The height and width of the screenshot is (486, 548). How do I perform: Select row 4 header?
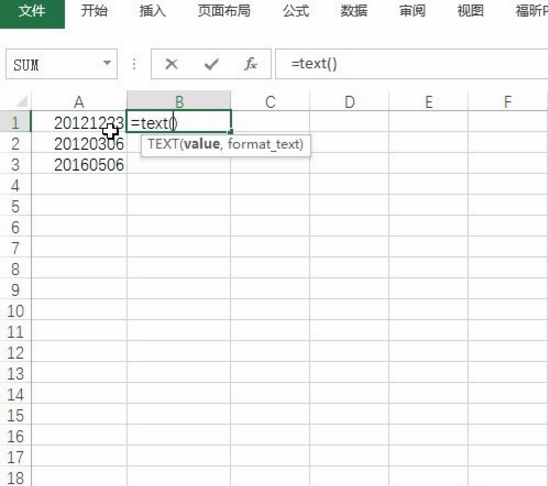pos(15,185)
